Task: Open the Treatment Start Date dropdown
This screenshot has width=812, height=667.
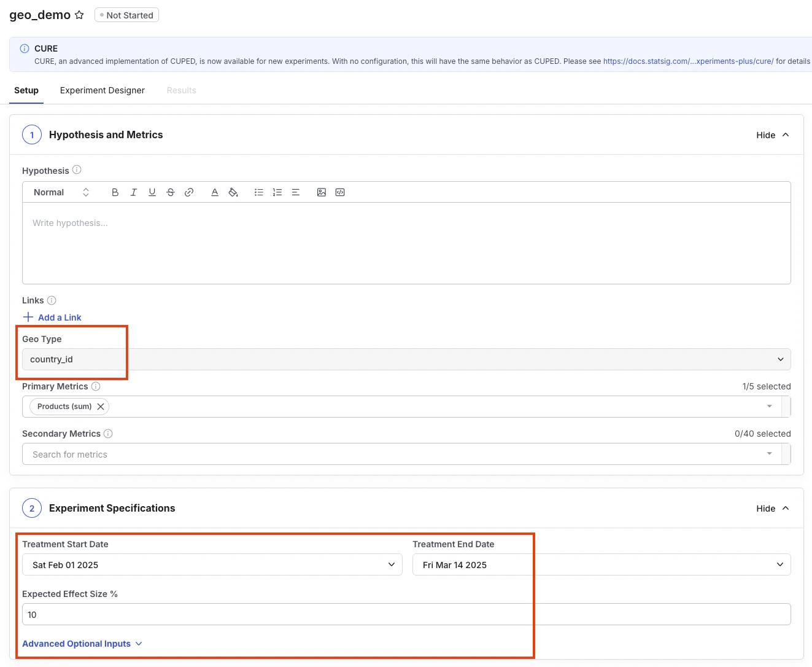Action: point(392,564)
